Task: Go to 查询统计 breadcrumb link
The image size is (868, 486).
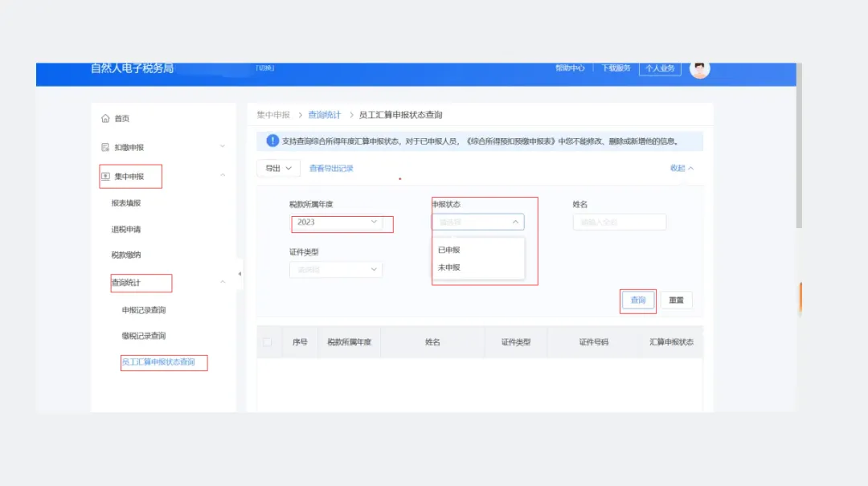Action: 325,115
